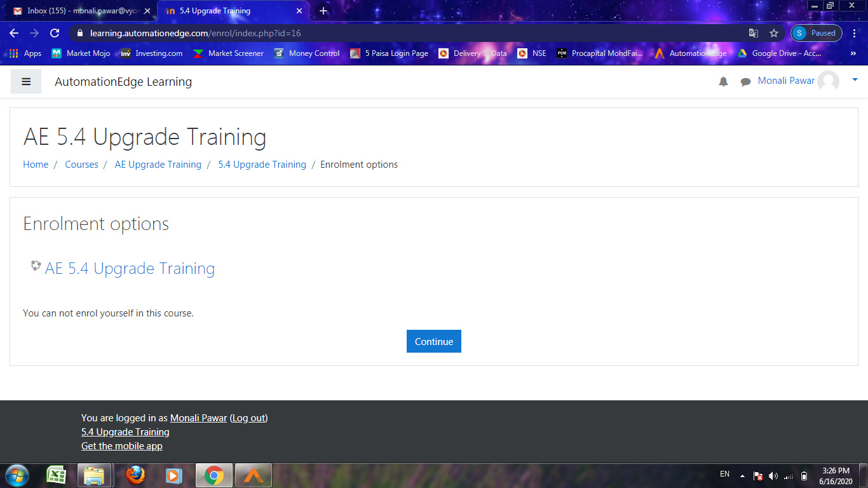The height and width of the screenshot is (488, 868).
Task: Open the media player taskbar icon
Action: point(173,475)
